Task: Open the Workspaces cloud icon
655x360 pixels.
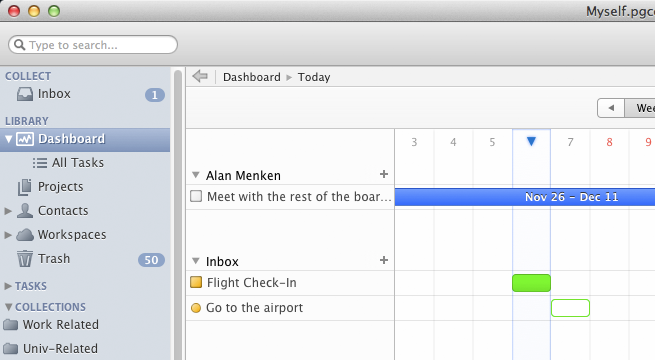Action: point(25,235)
